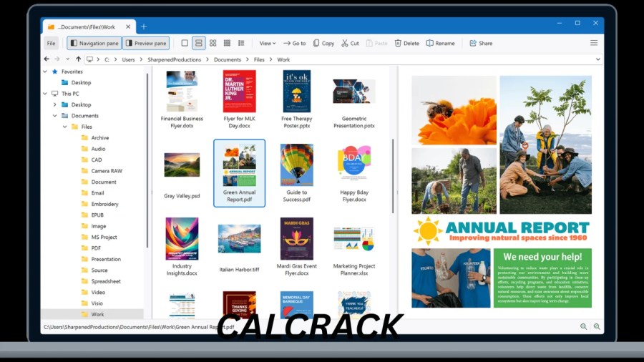Select Desktop under Favorites
The height and width of the screenshot is (362, 644).
[77, 82]
